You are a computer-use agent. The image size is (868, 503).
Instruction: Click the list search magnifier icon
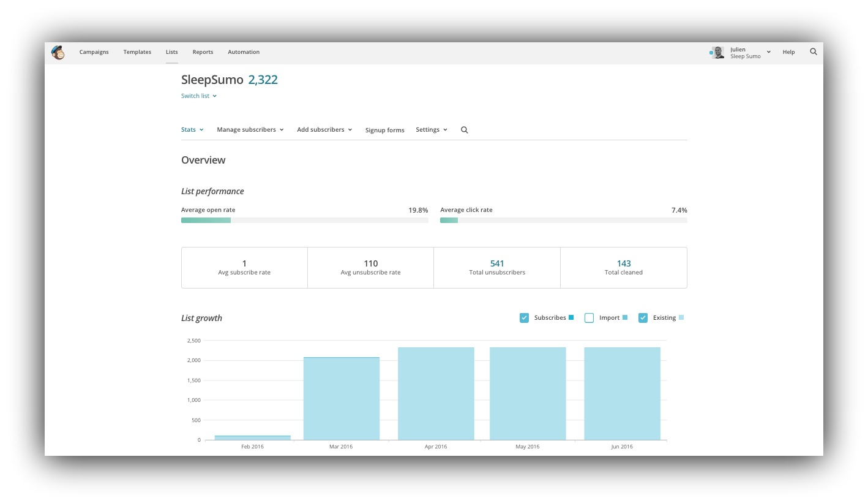(465, 130)
